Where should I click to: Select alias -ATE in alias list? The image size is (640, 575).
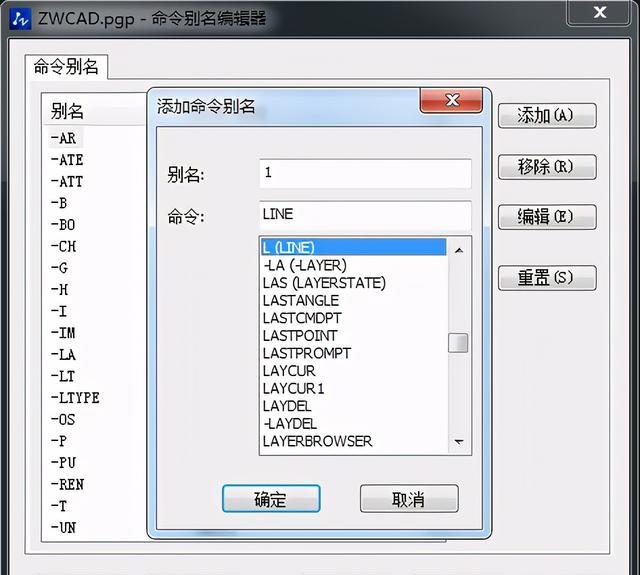point(67,160)
